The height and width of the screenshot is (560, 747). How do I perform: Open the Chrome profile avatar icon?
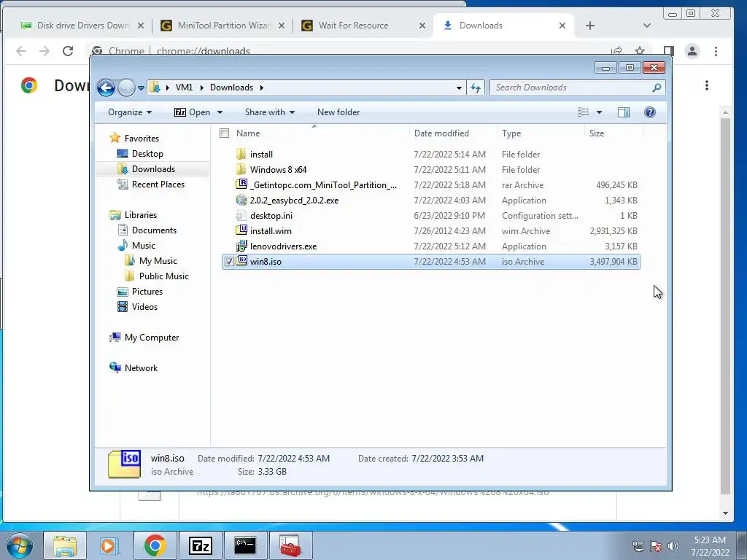[692, 51]
